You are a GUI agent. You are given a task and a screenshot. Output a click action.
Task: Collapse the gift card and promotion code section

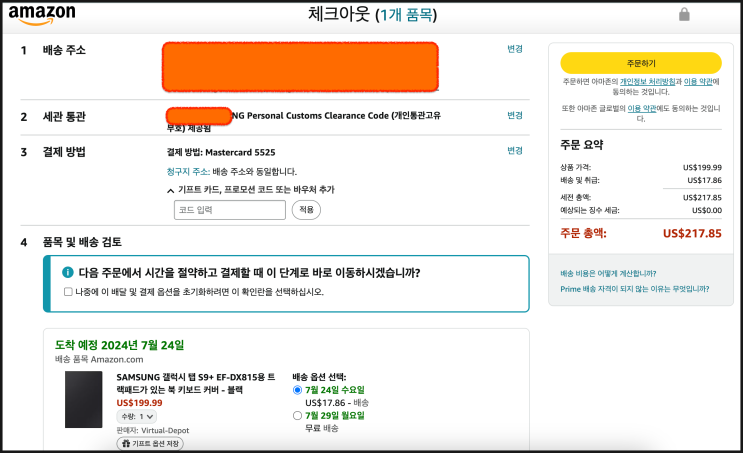coord(251,190)
